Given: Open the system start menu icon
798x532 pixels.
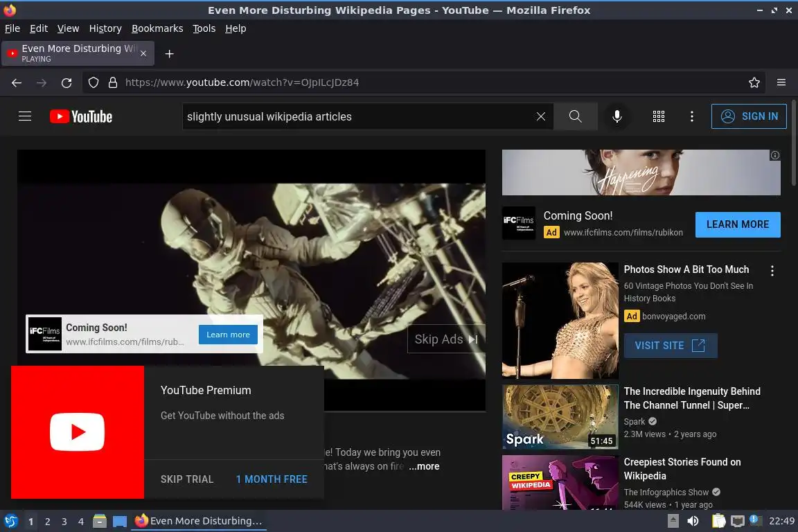Looking at the screenshot, I should pos(10,522).
